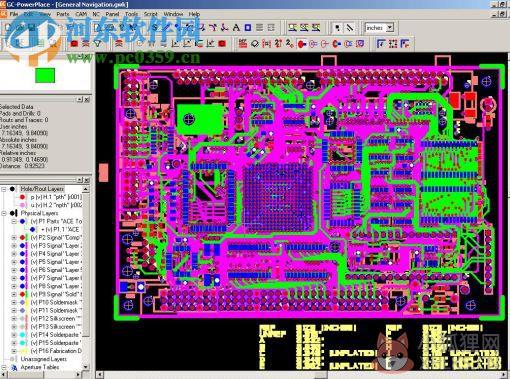Click the first of three yellow-green view icons
This screenshot has height=379, width=510.
pos(292,27)
